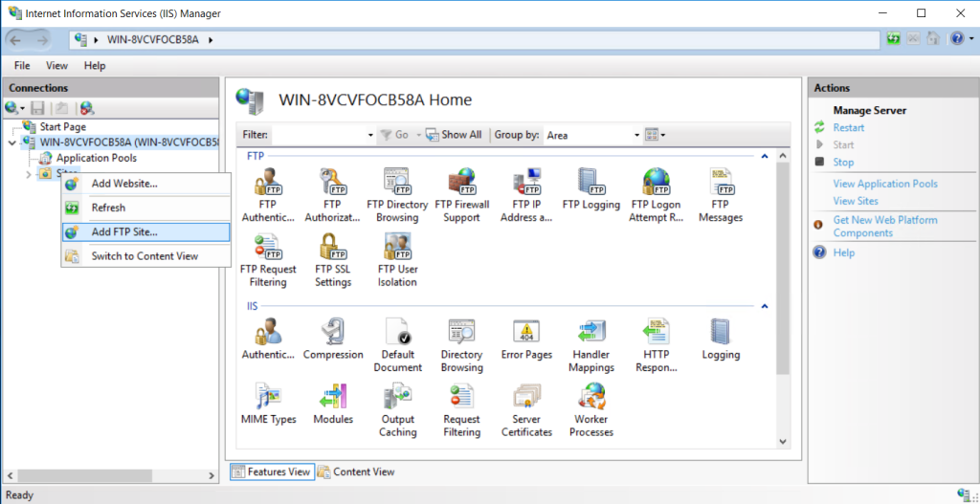Click the Delete Connection icon in Connections toolbar
The height and width of the screenshot is (504, 980).
[x=87, y=109]
